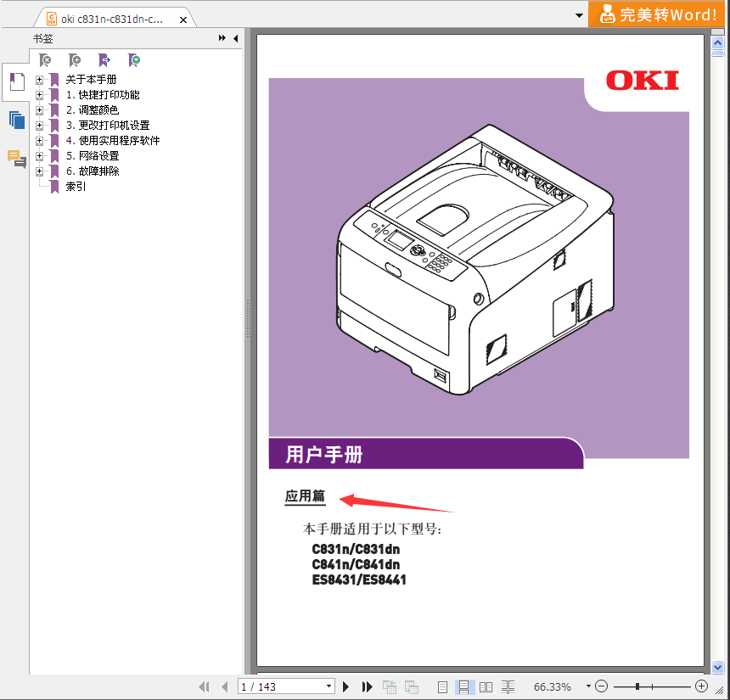Select single page view mode
Image resolution: width=730 pixels, height=700 pixels.
coord(442,686)
